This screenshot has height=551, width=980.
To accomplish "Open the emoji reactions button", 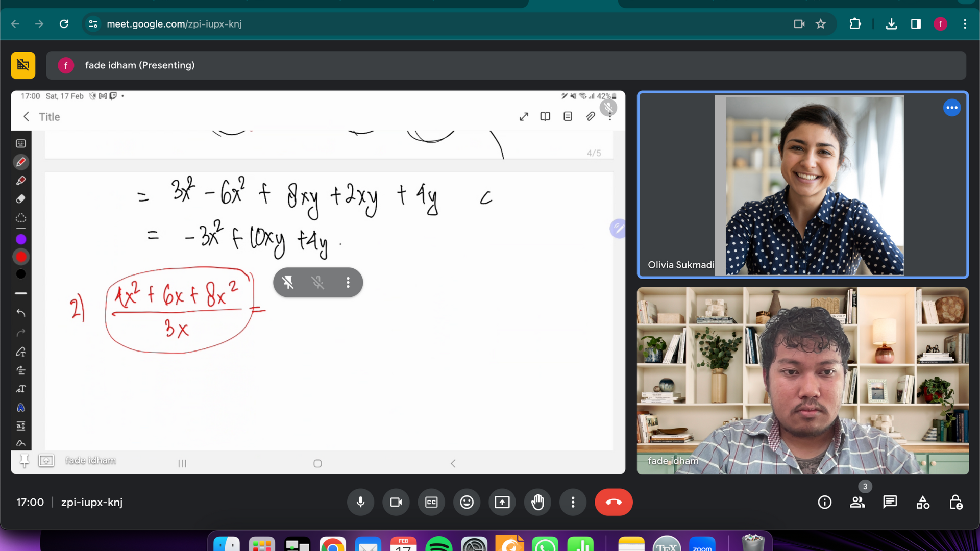I will tap(467, 502).
